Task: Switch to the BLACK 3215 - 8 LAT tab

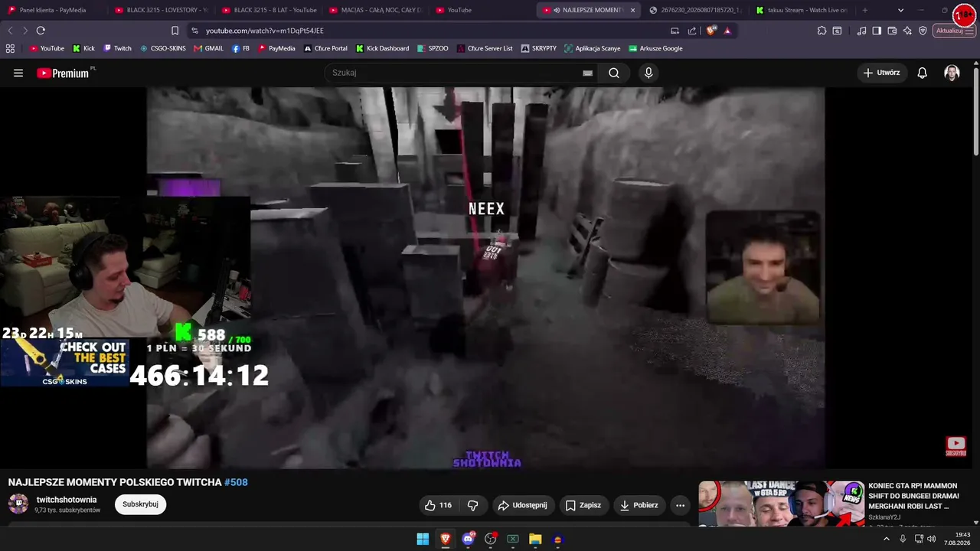Action: point(267,10)
